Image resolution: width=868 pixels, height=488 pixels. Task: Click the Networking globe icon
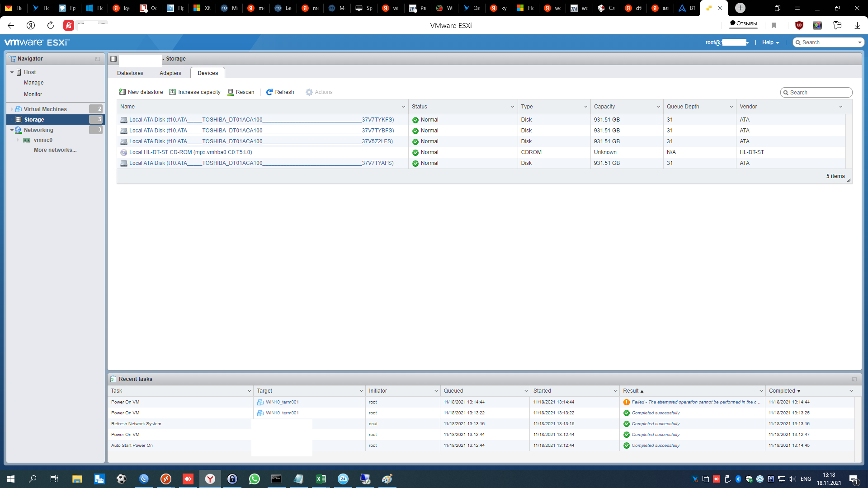click(19, 130)
